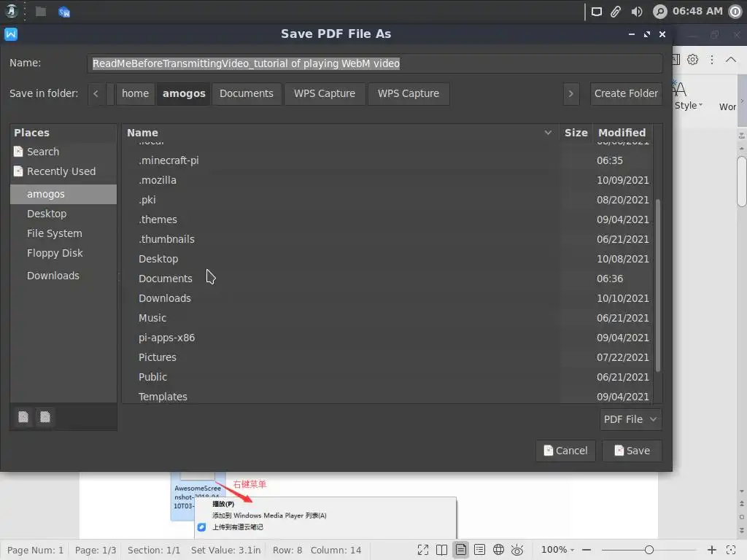Click the Save button

point(632,451)
